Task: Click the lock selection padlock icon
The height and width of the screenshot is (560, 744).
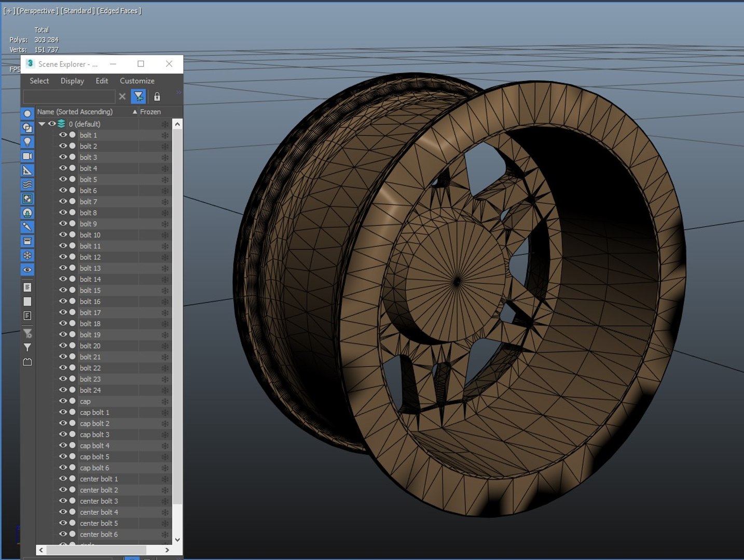Action: pos(157,96)
